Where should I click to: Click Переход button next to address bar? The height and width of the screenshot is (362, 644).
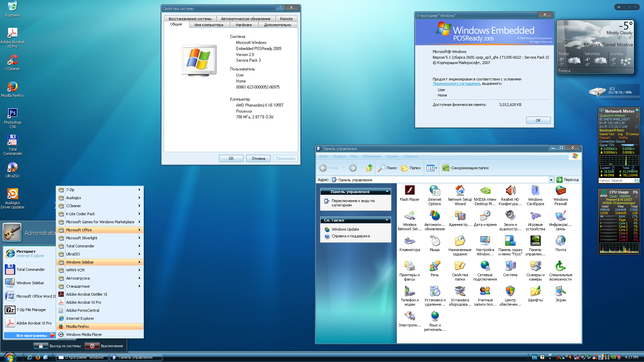(568, 180)
